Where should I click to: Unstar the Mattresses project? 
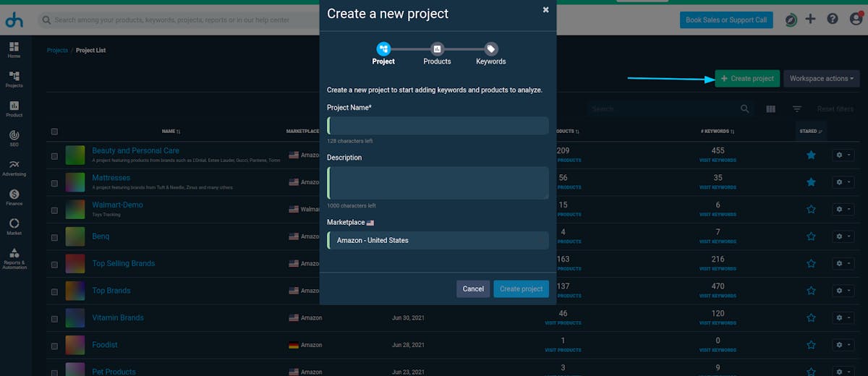(811, 182)
